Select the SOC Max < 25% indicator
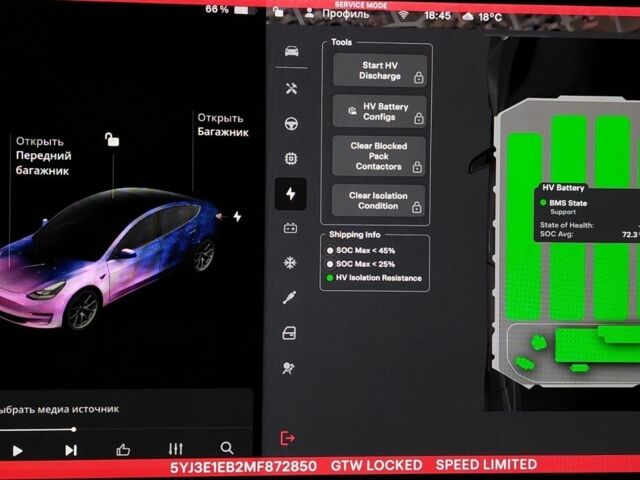This screenshot has width=640, height=480. tap(361, 264)
